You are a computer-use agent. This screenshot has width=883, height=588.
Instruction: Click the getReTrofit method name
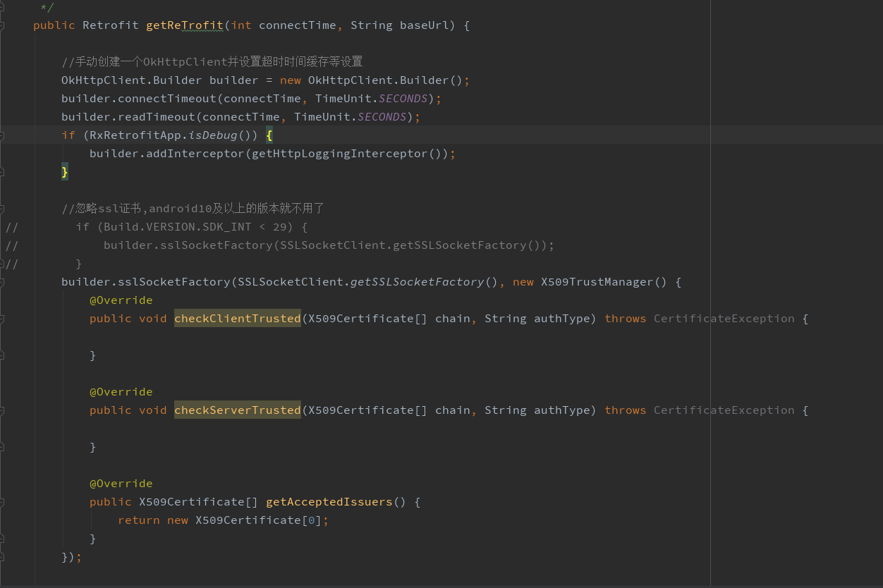(185, 25)
